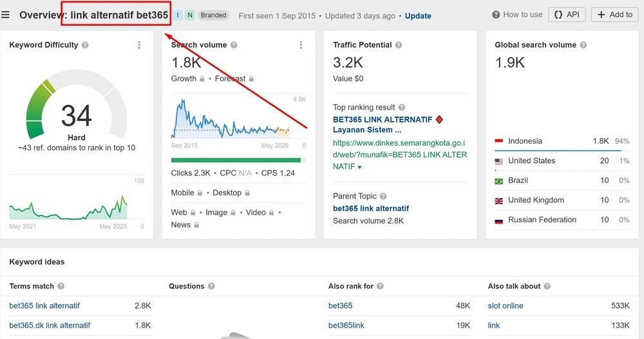Screen dimensions: 644x339
Task: Click the Update link
Action: 418,16
